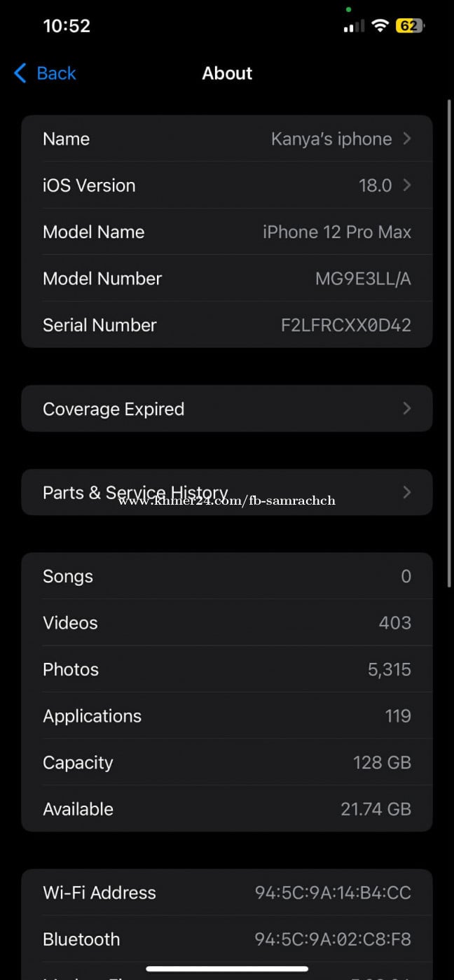Tap the Capacity 128 GB row
This screenshot has width=454, height=980.
click(x=227, y=762)
